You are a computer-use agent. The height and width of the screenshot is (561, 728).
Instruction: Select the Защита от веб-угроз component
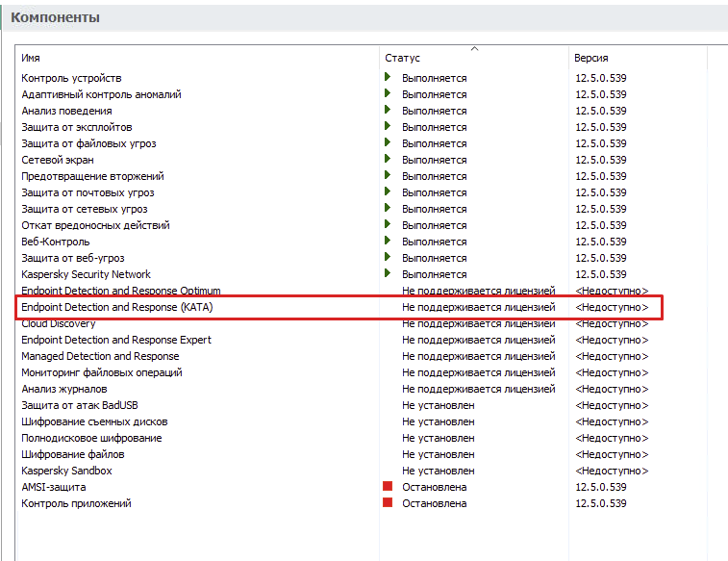click(73, 258)
